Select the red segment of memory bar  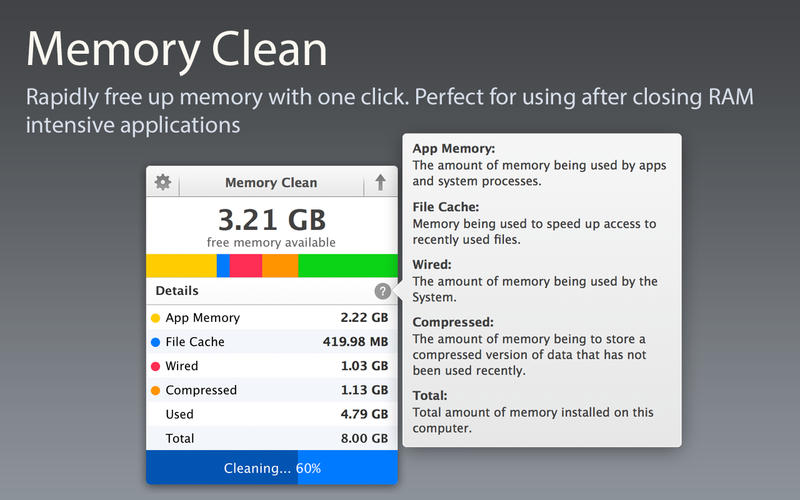click(x=246, y=265)
